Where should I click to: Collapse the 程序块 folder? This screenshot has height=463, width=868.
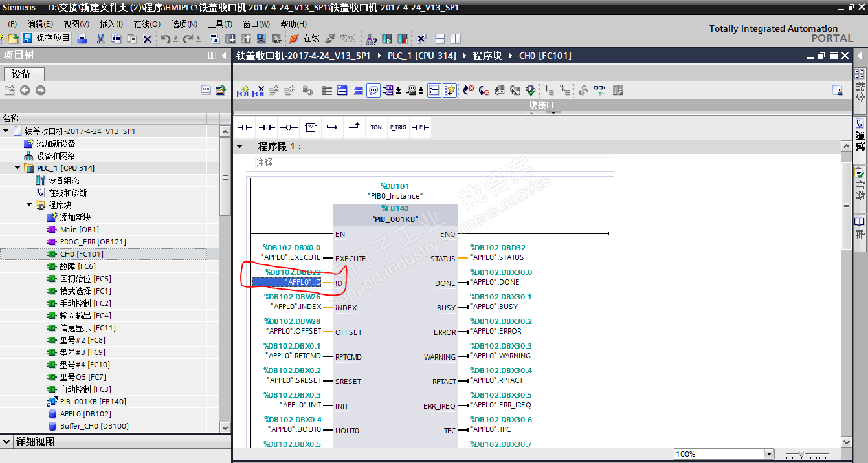29,205
